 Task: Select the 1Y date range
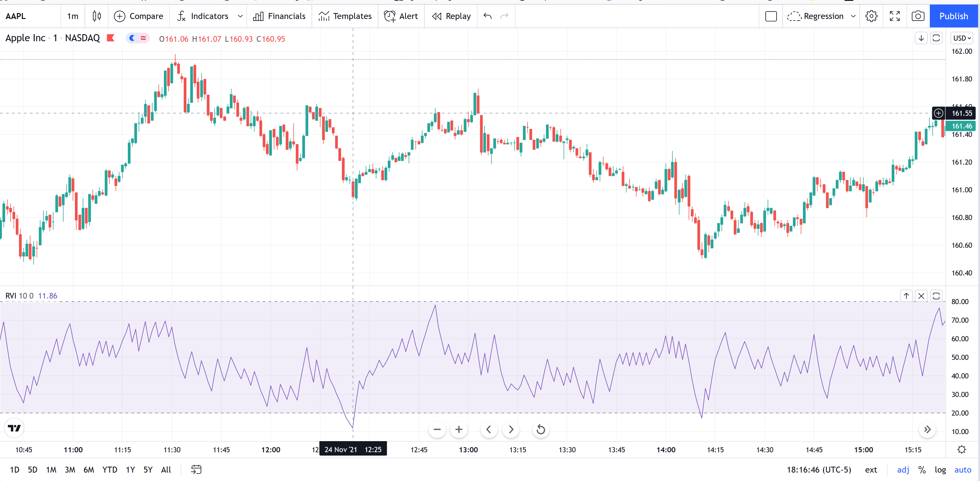pyautogui.click(x=131, y=470)
